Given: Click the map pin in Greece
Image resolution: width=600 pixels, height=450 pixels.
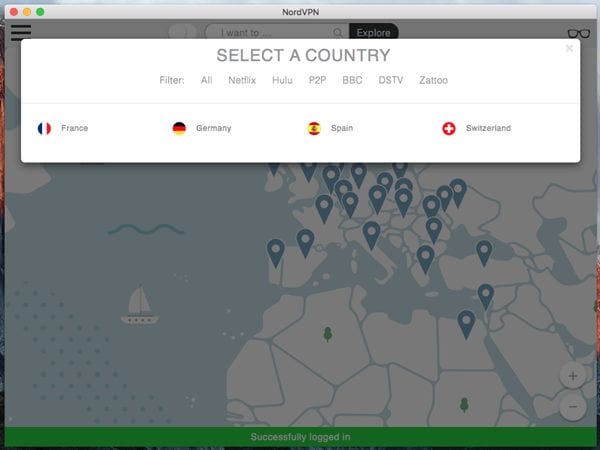Looking at the screenshot, I should pos(425,259).
